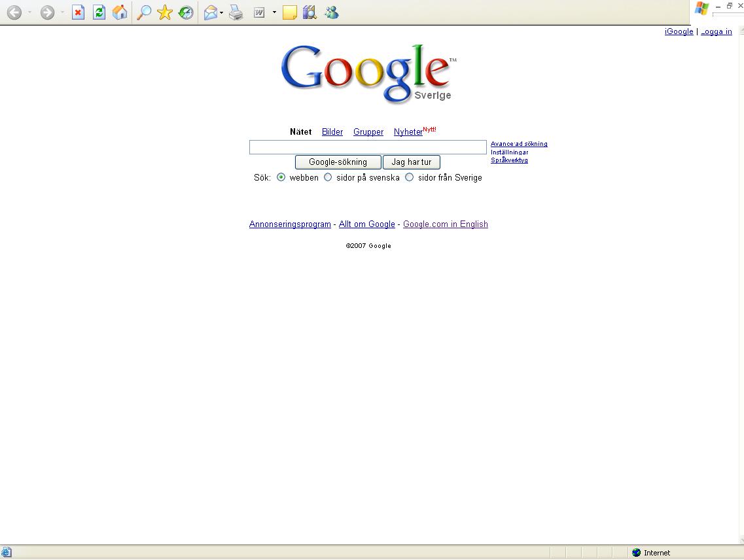Screen dimensions: 744x560
Task: Click the "Jag har tur" button
Action: pos(412,162)
